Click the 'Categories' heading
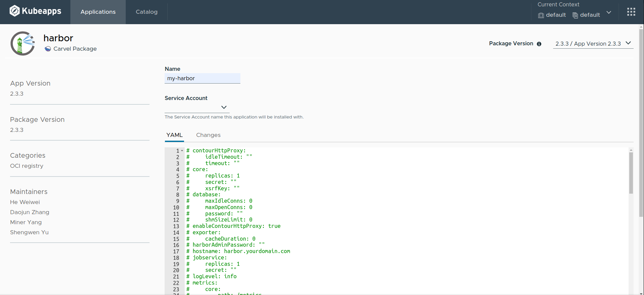The height and width of the screenshot is (295, 644). pyautogui.click(x=27, y=155)
